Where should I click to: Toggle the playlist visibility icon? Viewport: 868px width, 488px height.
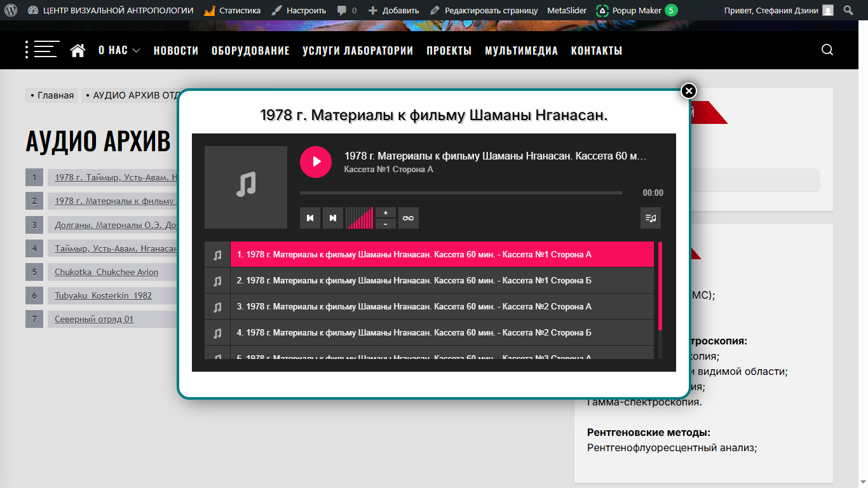[x=651, y=218]
